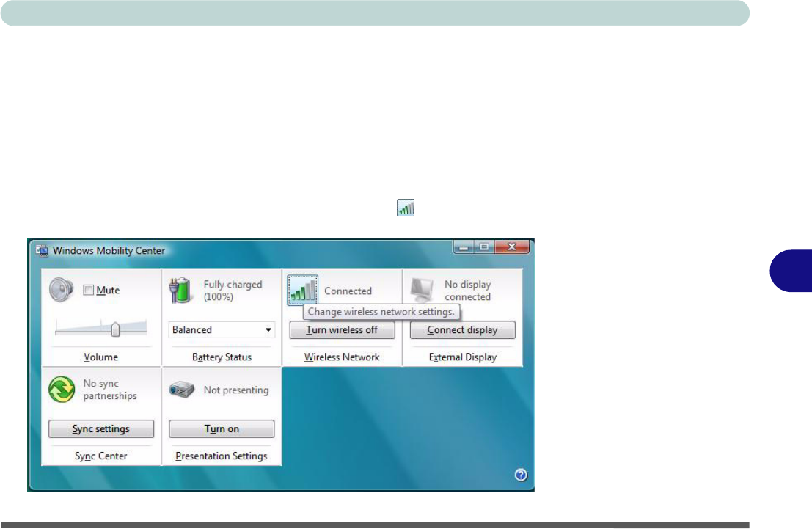Click the Windows Mobility Center title icon
Viewport: 812px width, 529px height.
[42, 251]
